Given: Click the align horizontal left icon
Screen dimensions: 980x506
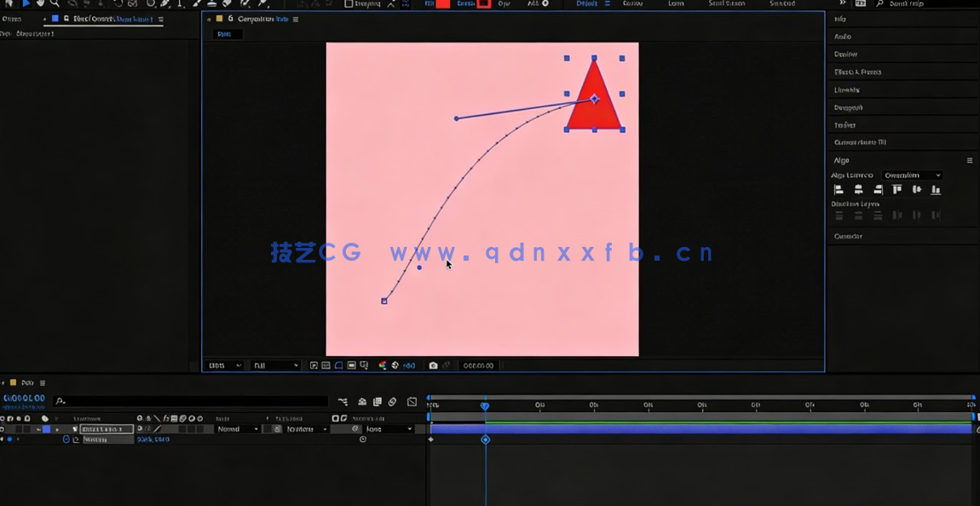Looking at the screenshot, I should tap(839, 189).
